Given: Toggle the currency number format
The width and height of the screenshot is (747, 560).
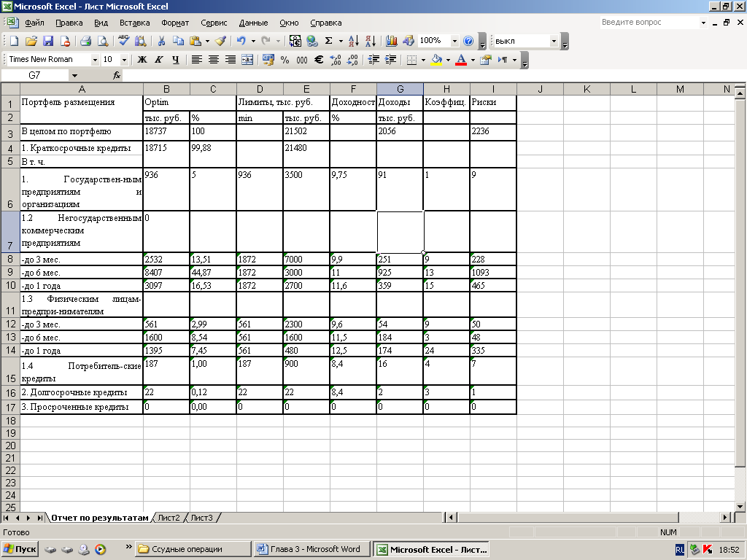Looking at the screenshot, I should pyautogui.click(x=268, y=60).
